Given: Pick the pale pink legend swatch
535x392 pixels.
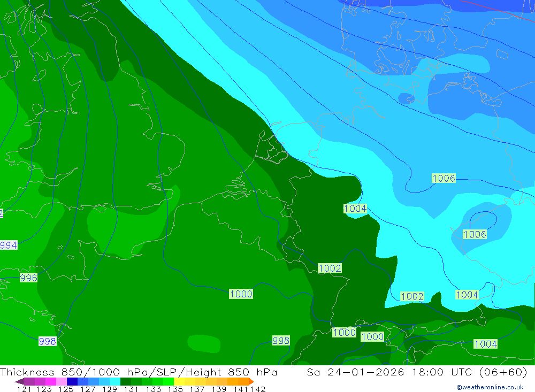Looking at the screenshot, I should (x=62, y=381).
